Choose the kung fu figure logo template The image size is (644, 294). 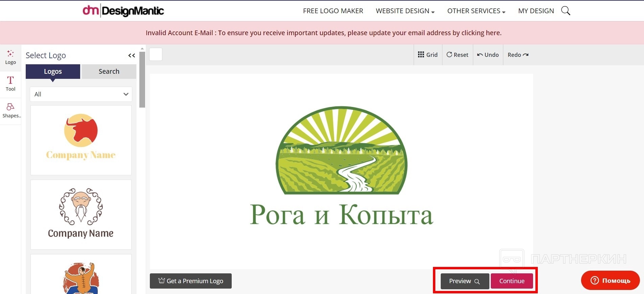81,274
